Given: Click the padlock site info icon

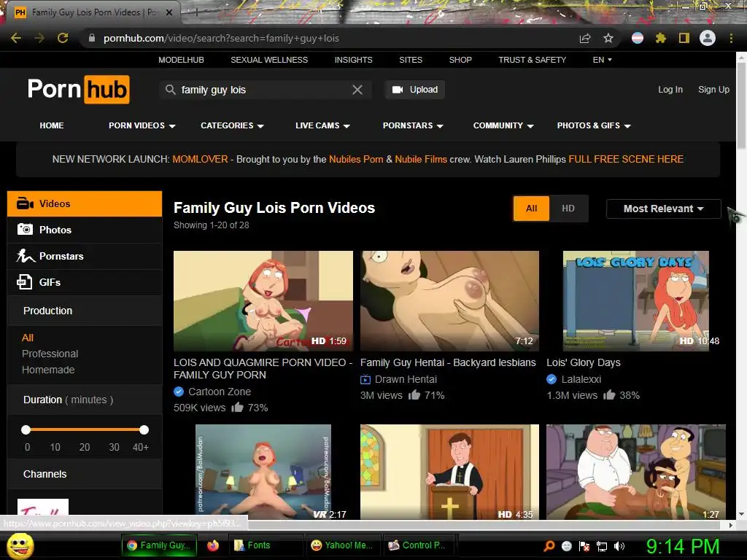Looking at the screenshot, I should click(92, 38).
